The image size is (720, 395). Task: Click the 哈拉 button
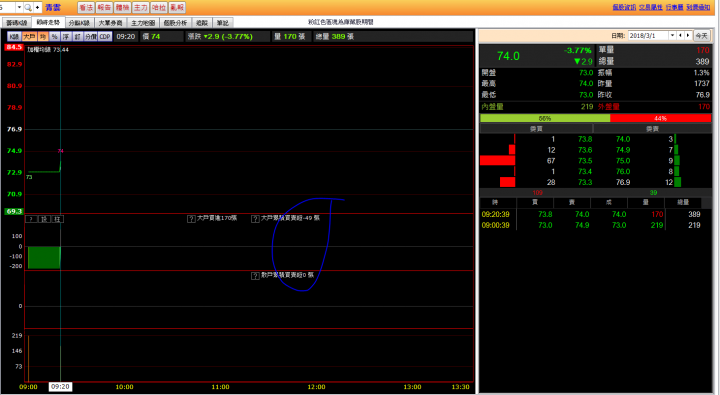pyautogui.click(x=159, y=7)
